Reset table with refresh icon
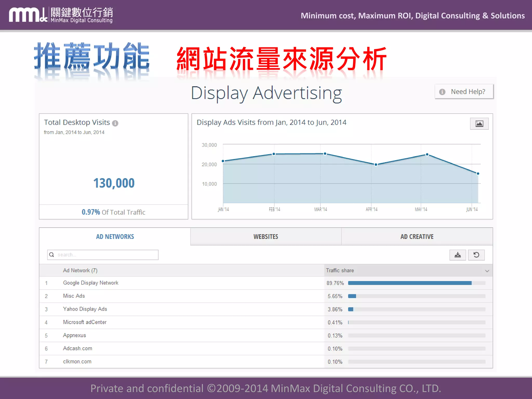This screenshot has height=399, width=532. click(x=476, y=255)
